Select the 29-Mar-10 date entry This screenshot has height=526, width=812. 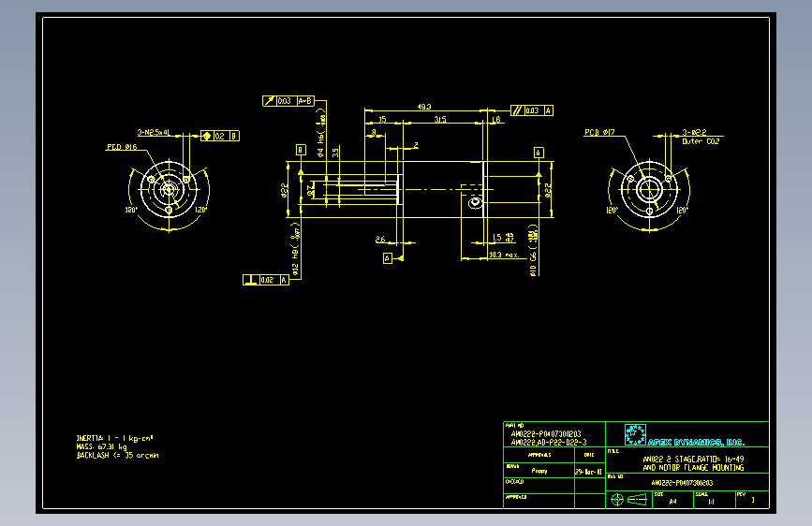(x=589, y=472)
